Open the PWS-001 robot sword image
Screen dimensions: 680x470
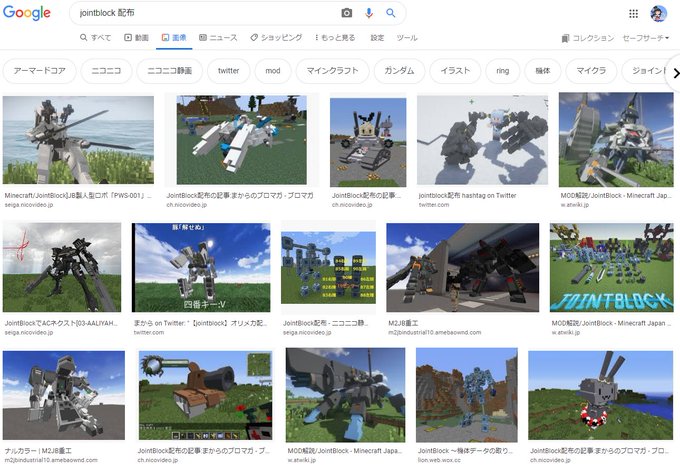click(x=78, y=140)
